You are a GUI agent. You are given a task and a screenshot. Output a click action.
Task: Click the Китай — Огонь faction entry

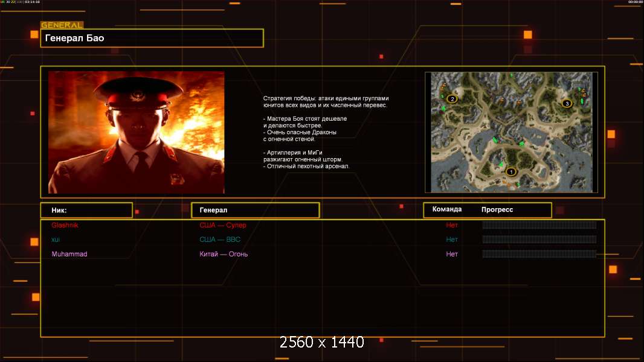pyautogui.click(x=224, y=254)
